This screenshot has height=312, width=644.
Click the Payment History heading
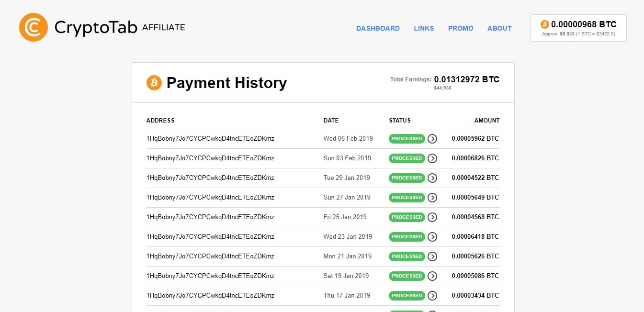tap(226, 83)
